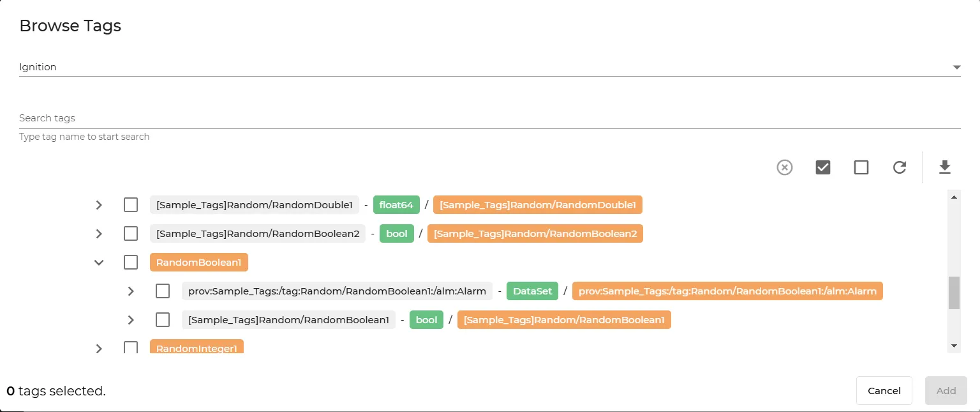Click the Cancel button

884,390
